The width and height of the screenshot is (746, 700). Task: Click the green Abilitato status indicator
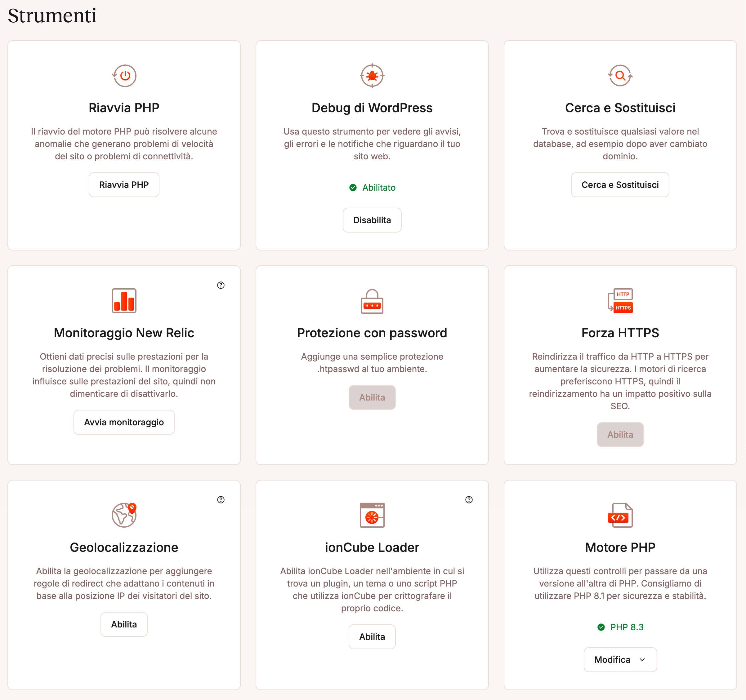[372, 188]
